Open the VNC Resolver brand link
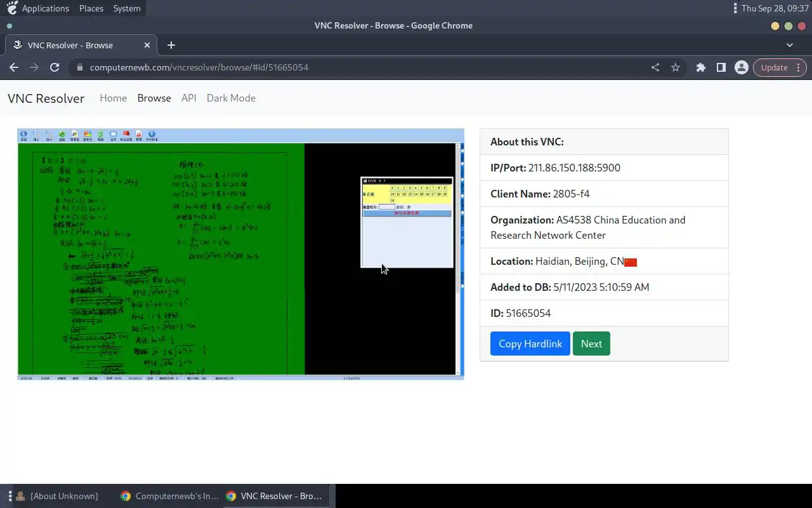The height and width of the screenshot is (508, 812). click(46, 98)
